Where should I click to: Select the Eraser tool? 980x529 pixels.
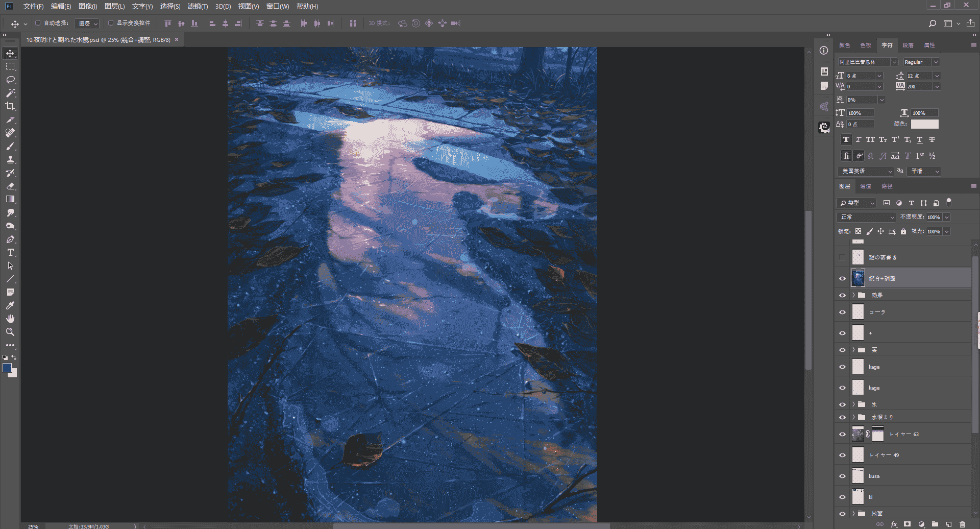pos(10,186)
